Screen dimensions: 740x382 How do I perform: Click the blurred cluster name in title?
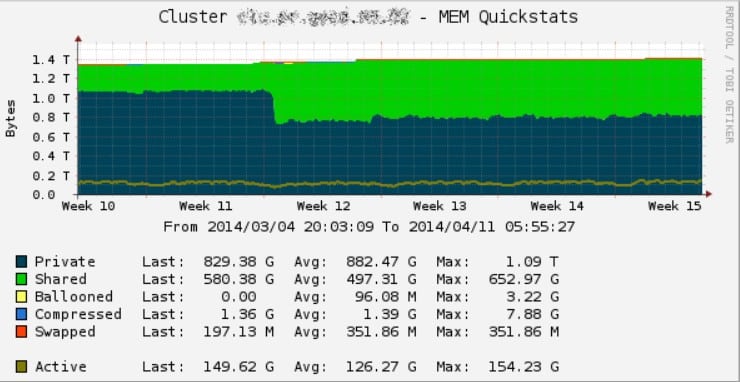tap(324, 17)
